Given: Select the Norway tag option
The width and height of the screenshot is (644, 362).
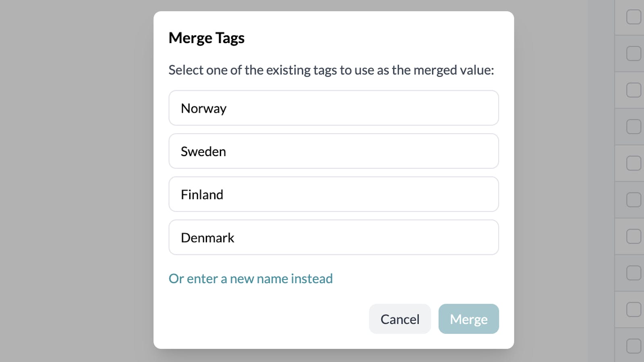Looking at the screenshot, I should 333,108.
